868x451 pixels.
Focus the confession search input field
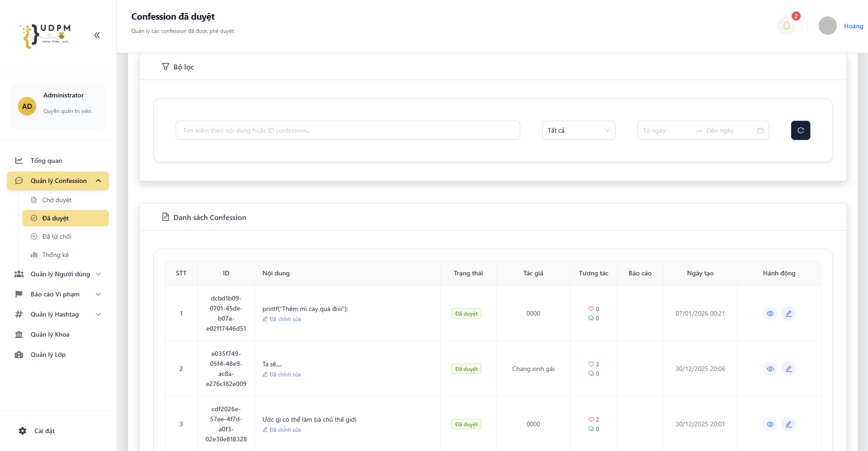click(348, 130)
